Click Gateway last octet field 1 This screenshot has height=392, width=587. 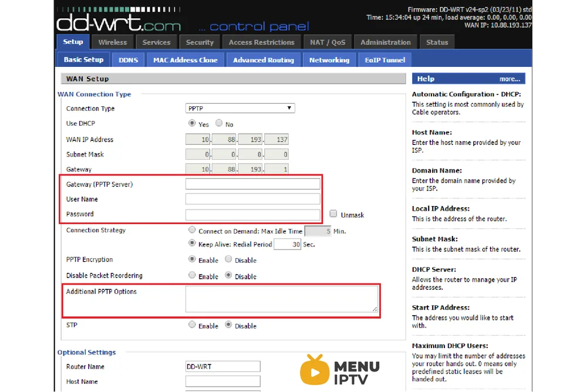tap(276, 169)
